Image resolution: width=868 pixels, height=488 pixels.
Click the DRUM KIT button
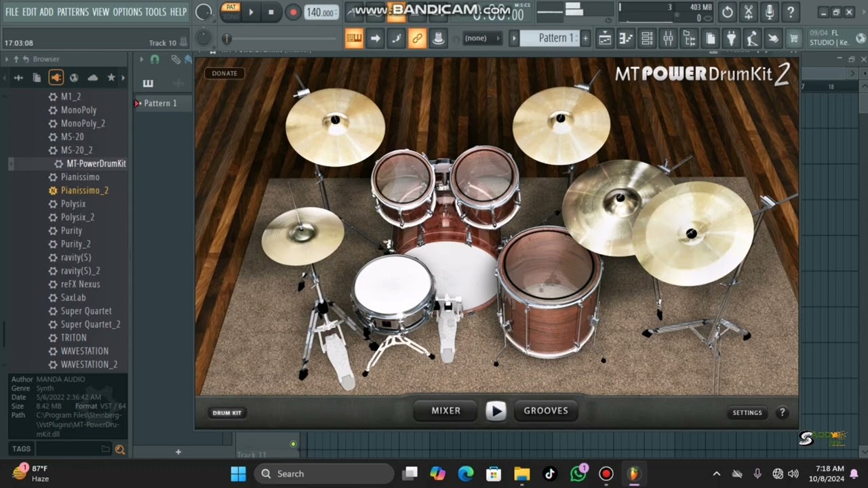pyautogui.click(x=227, y=413)
